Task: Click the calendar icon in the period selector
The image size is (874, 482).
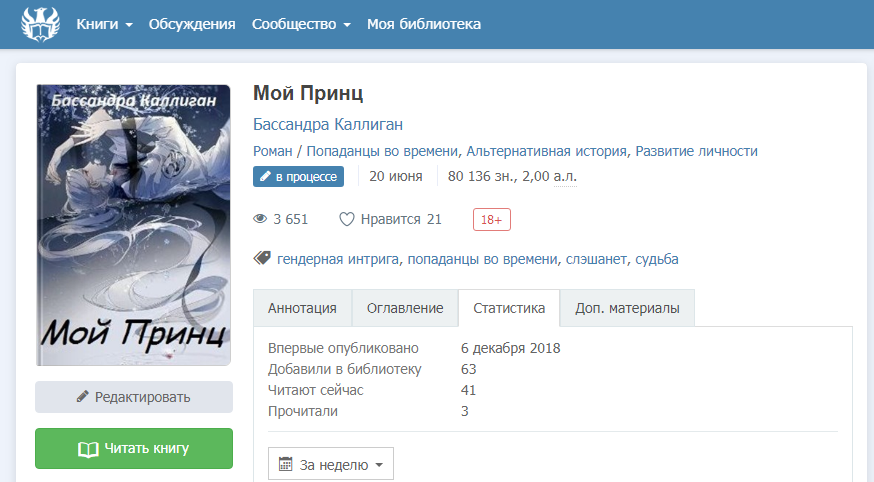Action: pos(285,464)
